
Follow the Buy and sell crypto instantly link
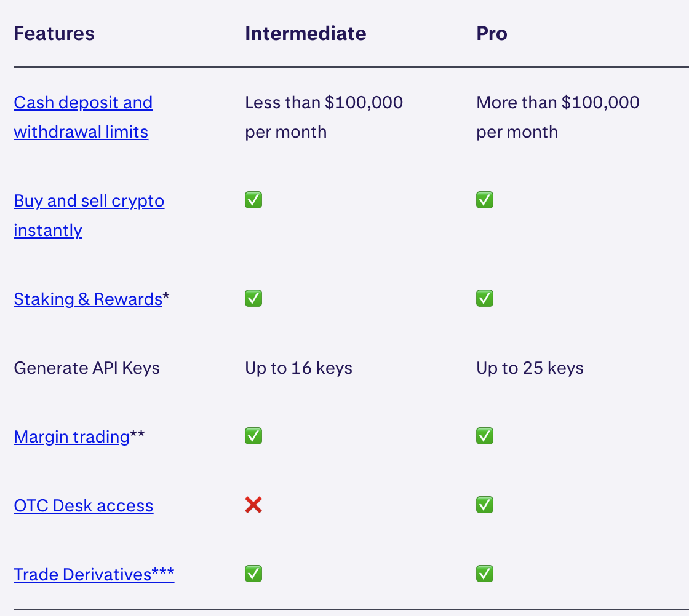89,201
